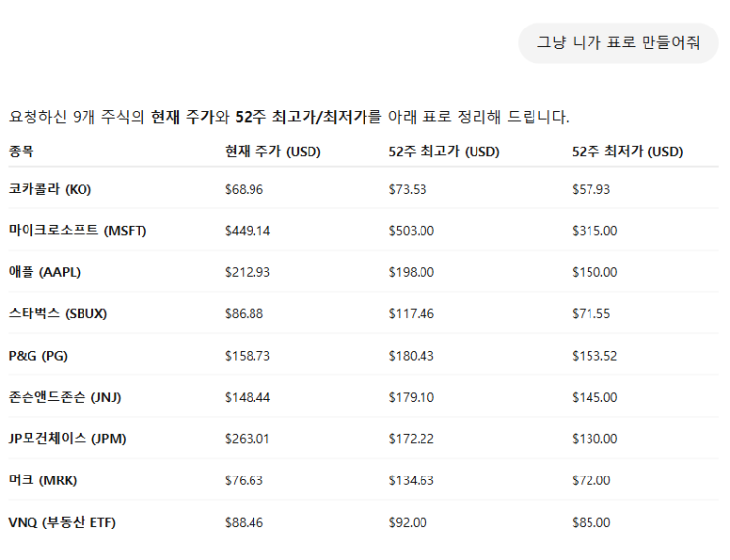Viewport: 730px width, 560px height.
Task: Click JPM 52-week low $130.00
Action: coord(594,439)
